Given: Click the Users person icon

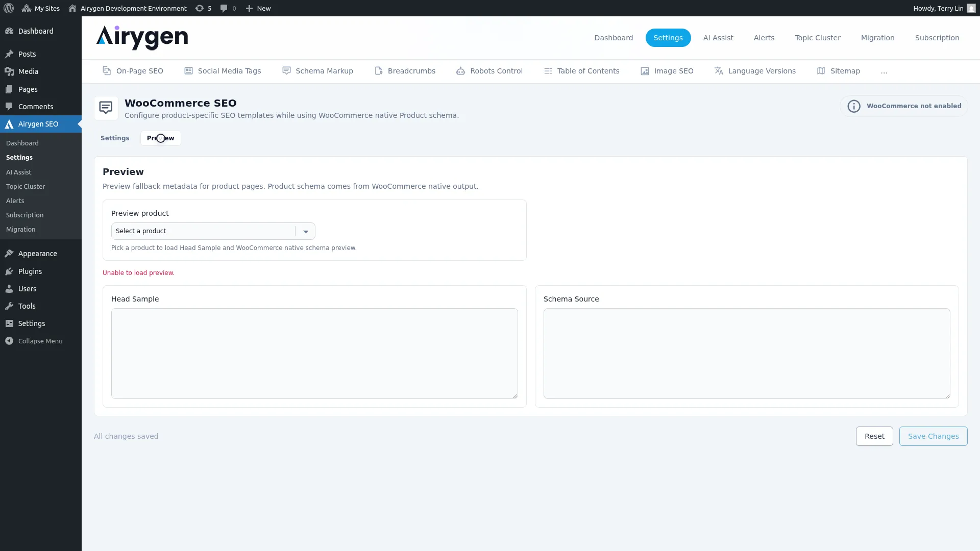Looking at the screenshot, I should (9, 289).
